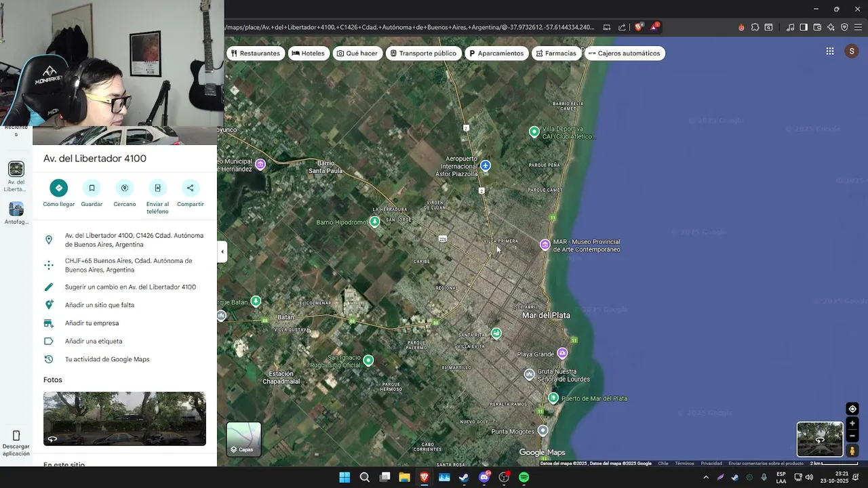Screen dimensions: 868x488
Task: Click the Cajeros automáticos chip
Action: coord(625,53)
